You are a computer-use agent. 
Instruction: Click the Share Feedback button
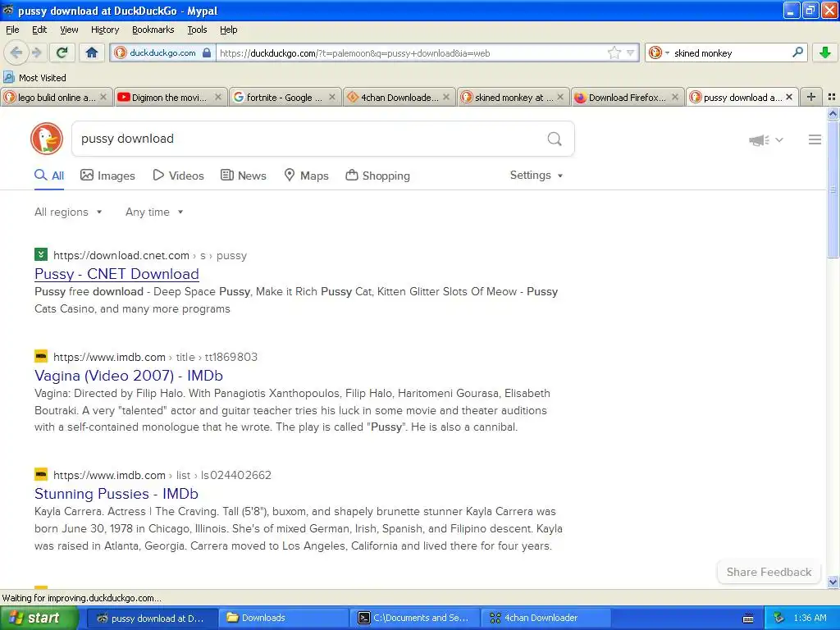769,572
